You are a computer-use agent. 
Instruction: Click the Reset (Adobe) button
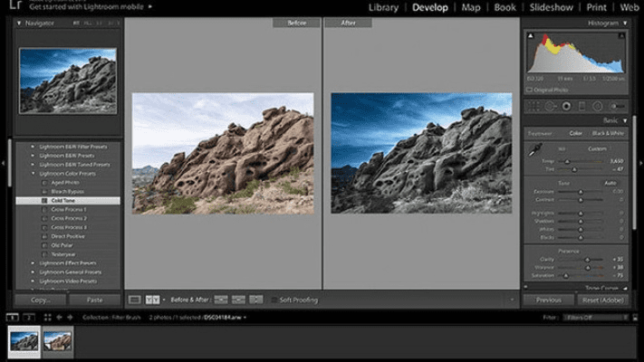[602, 299]
